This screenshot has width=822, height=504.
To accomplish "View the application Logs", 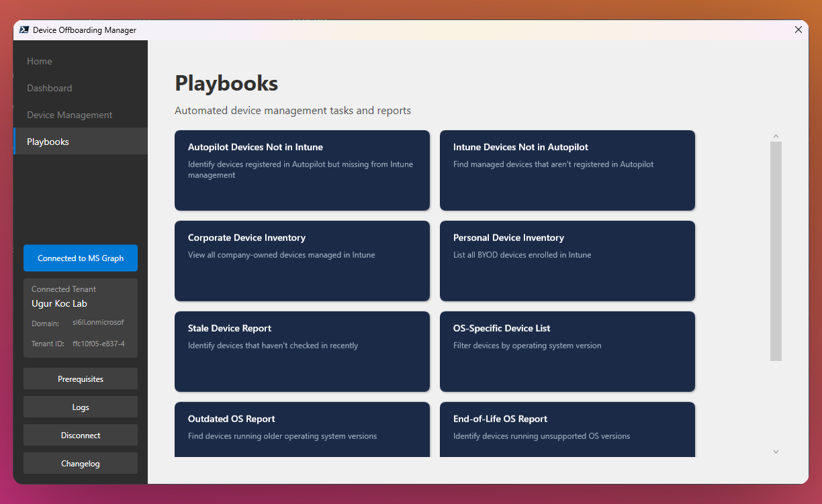I will tap(80, 407).
